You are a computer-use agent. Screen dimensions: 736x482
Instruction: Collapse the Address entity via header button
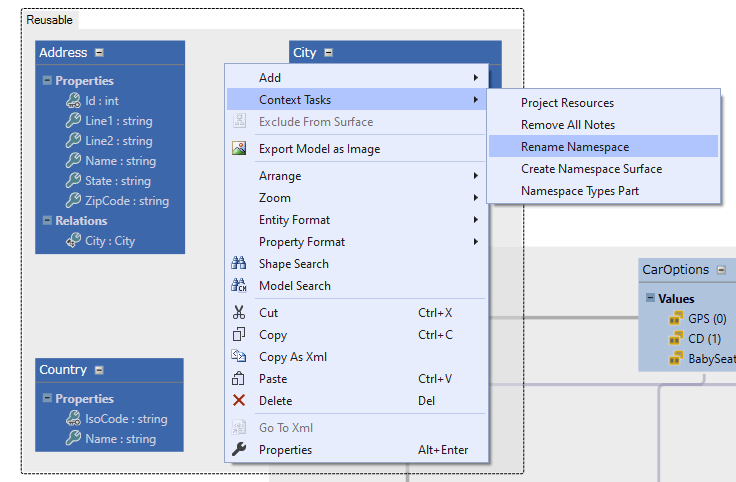(99, 53)
